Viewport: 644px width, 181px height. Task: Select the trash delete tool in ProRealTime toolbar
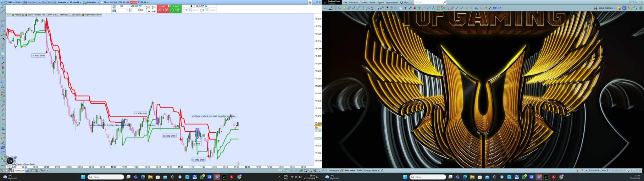coord(391,8)
